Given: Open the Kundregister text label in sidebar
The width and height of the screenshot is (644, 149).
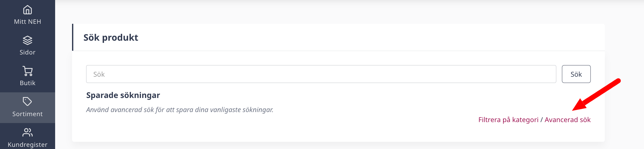Looking at the screenshot, I should pyautogui.click(x=28, y=145).
